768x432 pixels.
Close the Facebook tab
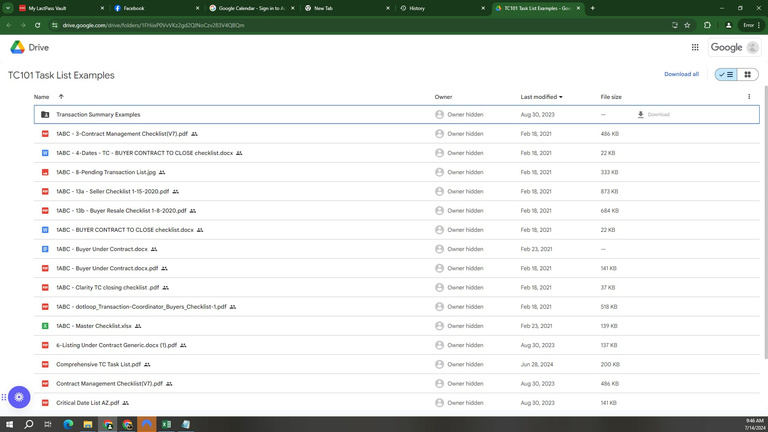point(197,8)
